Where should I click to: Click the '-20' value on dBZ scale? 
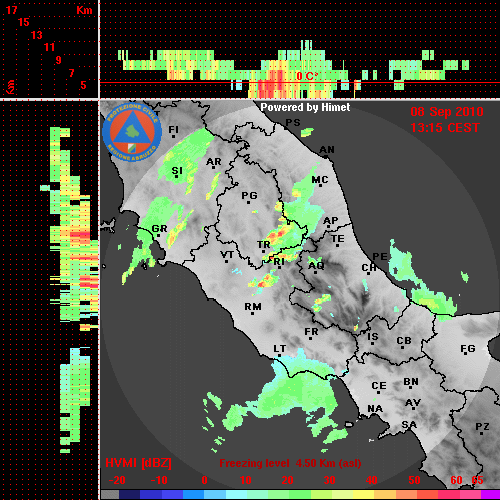[117, 480]
